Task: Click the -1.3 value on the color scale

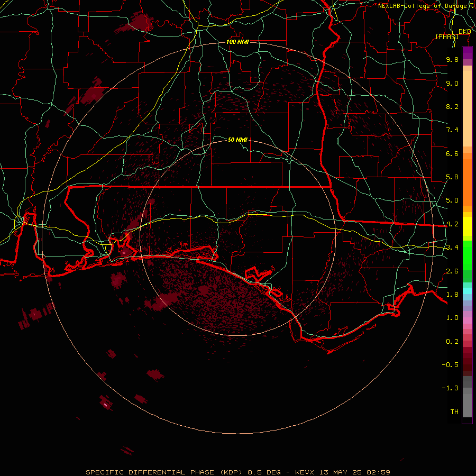Action: [450, 388]
